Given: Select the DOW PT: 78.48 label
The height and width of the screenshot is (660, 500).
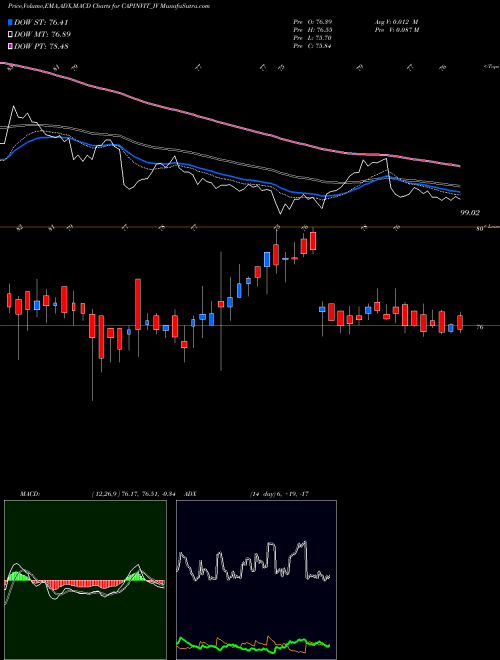Looking at the screenshot, I should 41,46.
